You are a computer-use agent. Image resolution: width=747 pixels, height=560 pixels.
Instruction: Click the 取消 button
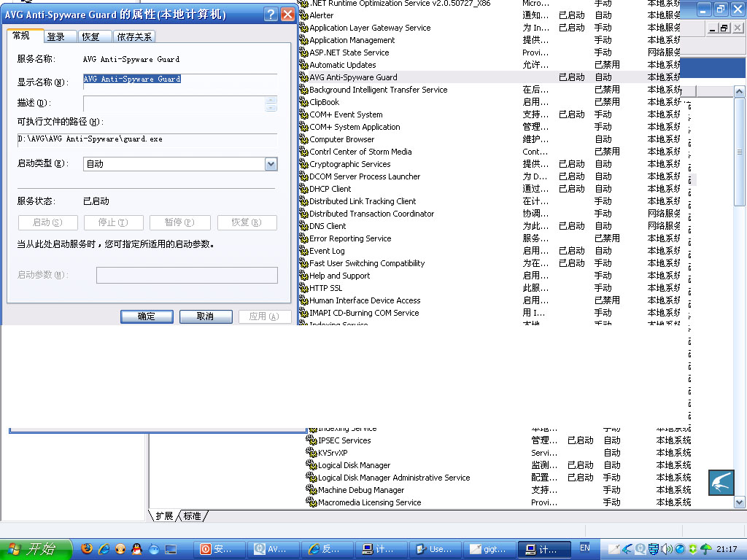(206, 316)
